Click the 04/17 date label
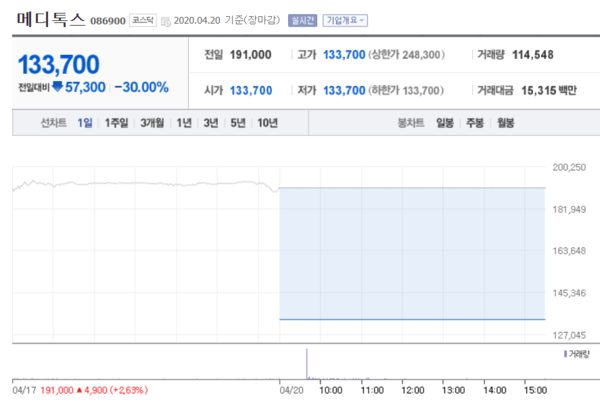This screenshot has height=407, width=600. pyautogui.click(x=24, y=391)
